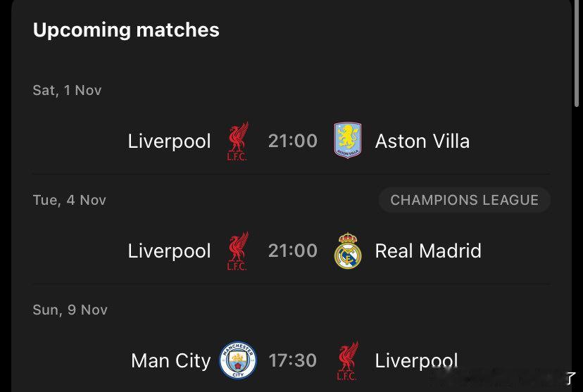Click the Real Madrid club crest
Image resolution: width=583 pixels, height=392 pixels.
347,251
